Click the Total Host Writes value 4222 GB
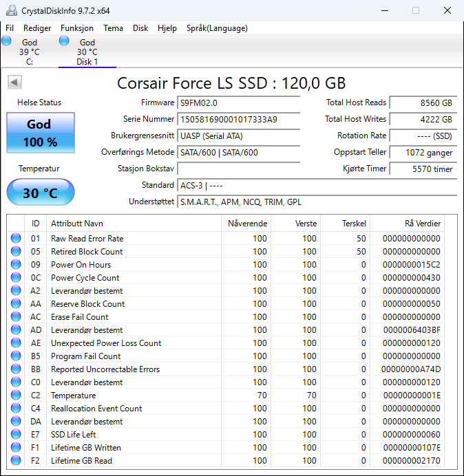The height and width of the screenshot is (476, 464). [x=423, y=119]
